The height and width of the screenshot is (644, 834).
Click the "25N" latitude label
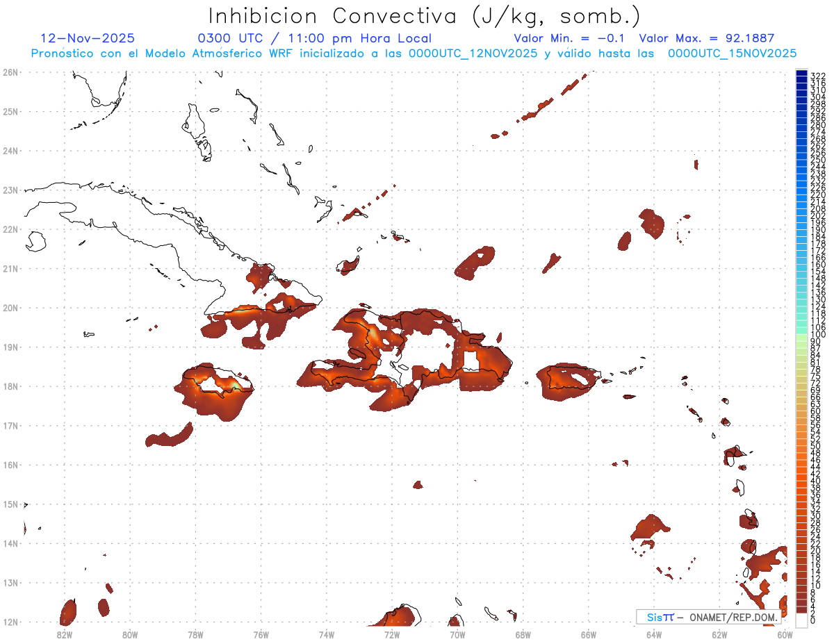pyautogui.click(x=10, y=111)
